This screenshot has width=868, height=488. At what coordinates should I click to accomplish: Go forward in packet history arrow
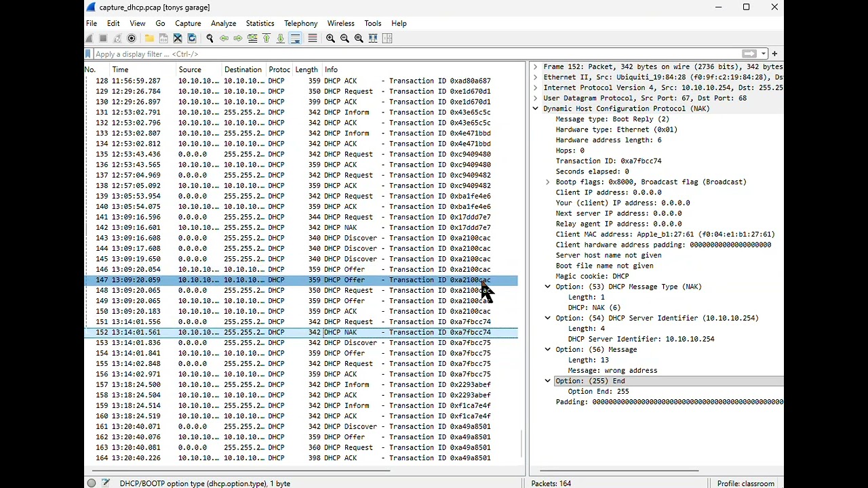coord(238,39)
